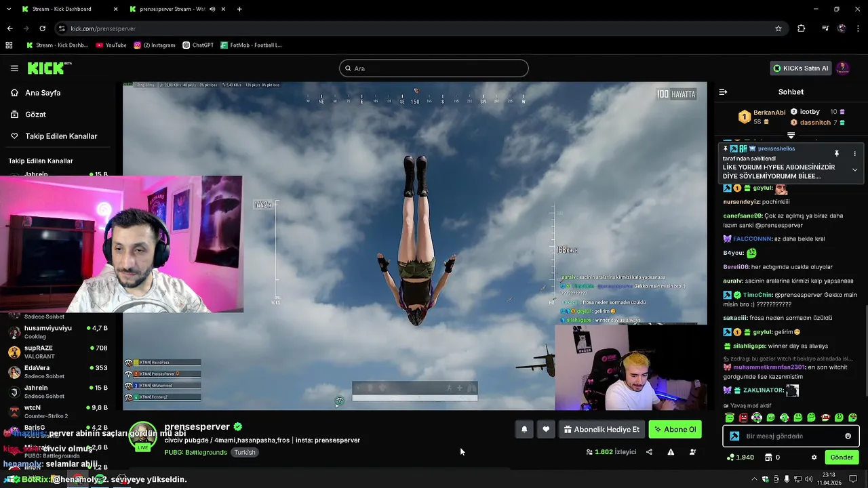
Task: Open supRAZE channel in sidebar
Action: tap(58, 352)
